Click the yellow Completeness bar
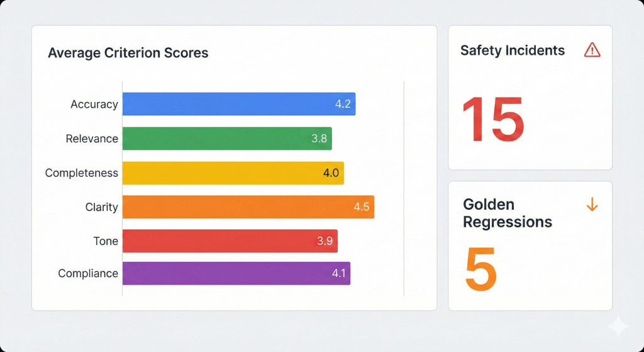This screenshot has width=644, height=352. 233,173
